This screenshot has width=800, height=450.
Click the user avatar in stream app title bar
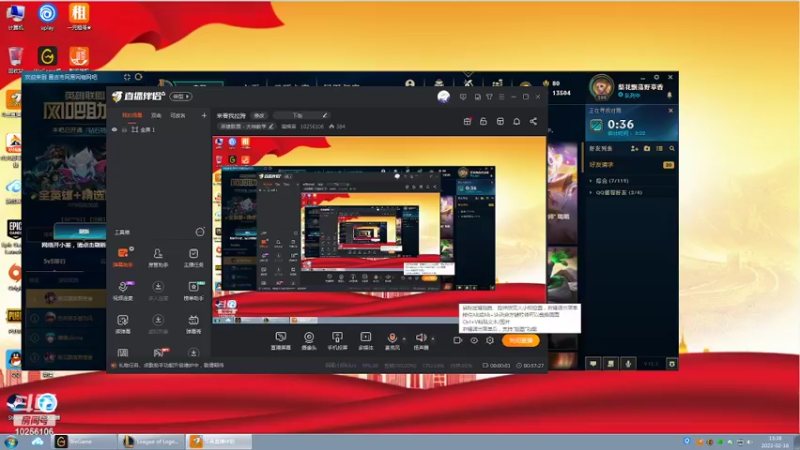coord(443,96)
